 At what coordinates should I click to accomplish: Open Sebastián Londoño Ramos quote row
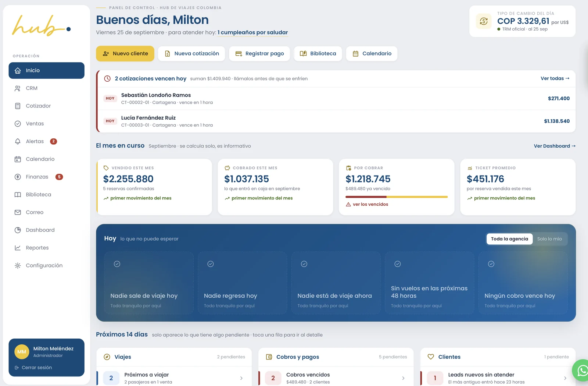337,99
